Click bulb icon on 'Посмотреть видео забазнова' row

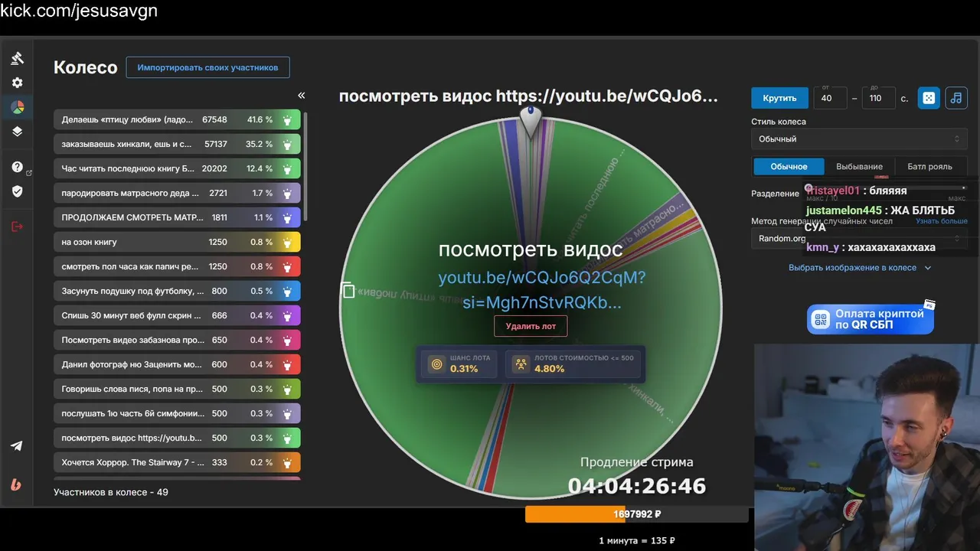click(288, 341)
